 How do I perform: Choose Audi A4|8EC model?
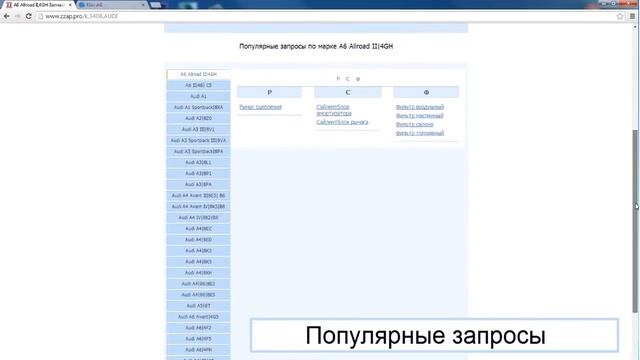(198, 229)
